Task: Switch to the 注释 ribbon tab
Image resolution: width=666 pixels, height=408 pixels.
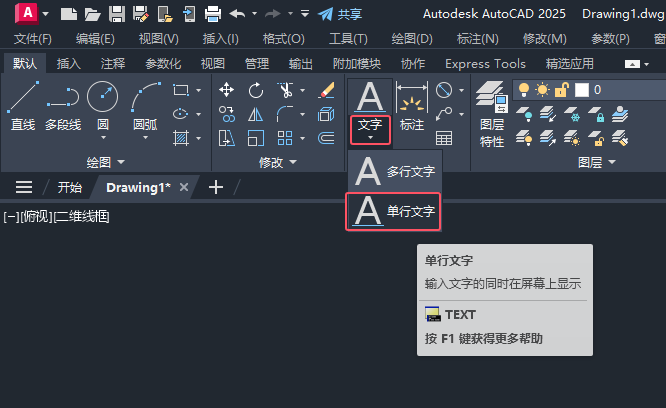Action: pos(113,64)
